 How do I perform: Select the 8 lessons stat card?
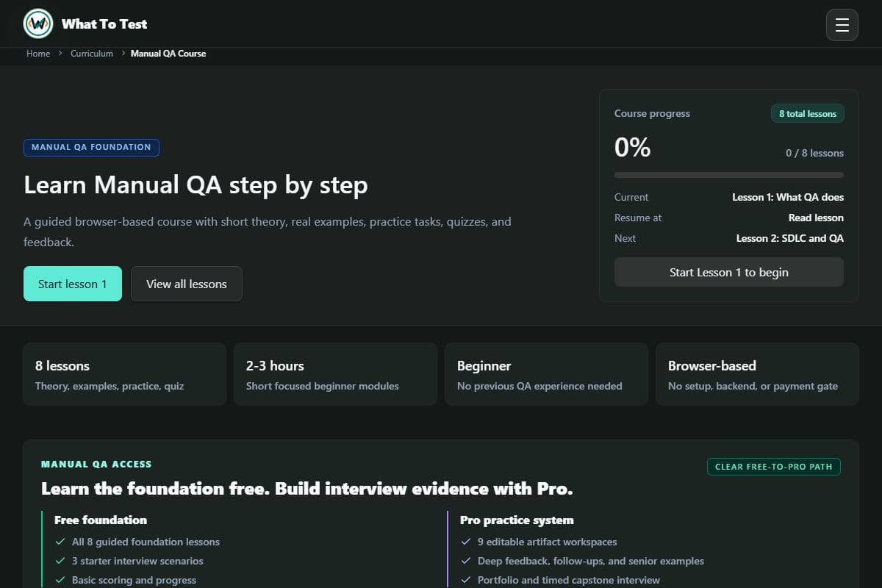click(x=125, y=374)
